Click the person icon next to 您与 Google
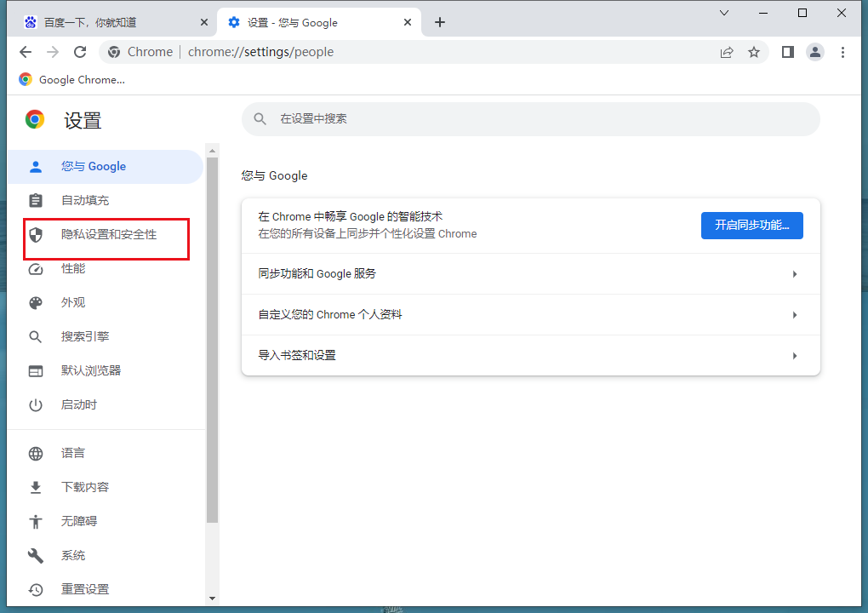The height and width of the screenshot is (613, 868). tap(36, 167)
